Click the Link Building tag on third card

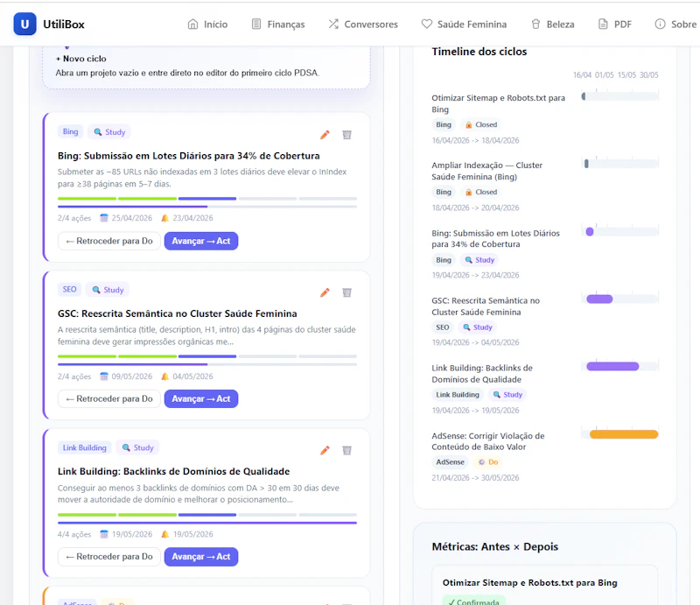84,447
